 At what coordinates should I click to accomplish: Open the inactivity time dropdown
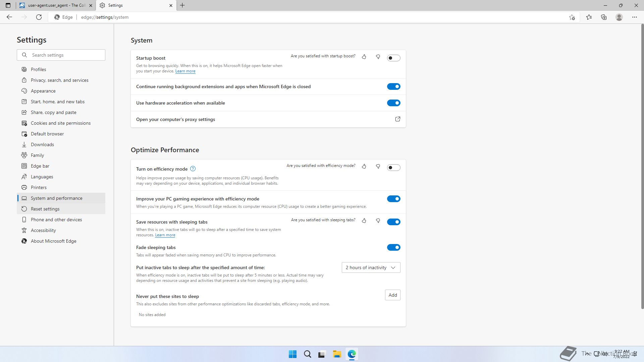tap(371, 267)
